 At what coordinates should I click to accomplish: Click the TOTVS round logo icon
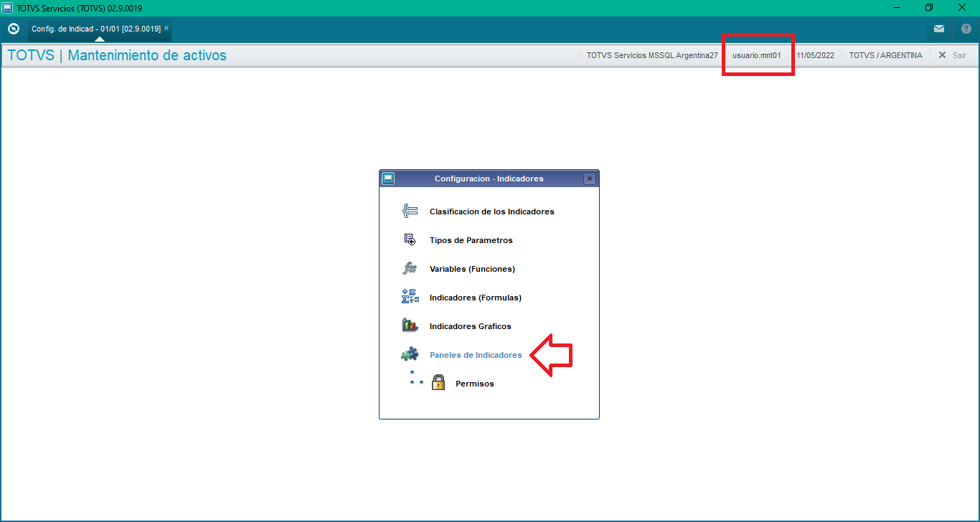coord(13,29)
